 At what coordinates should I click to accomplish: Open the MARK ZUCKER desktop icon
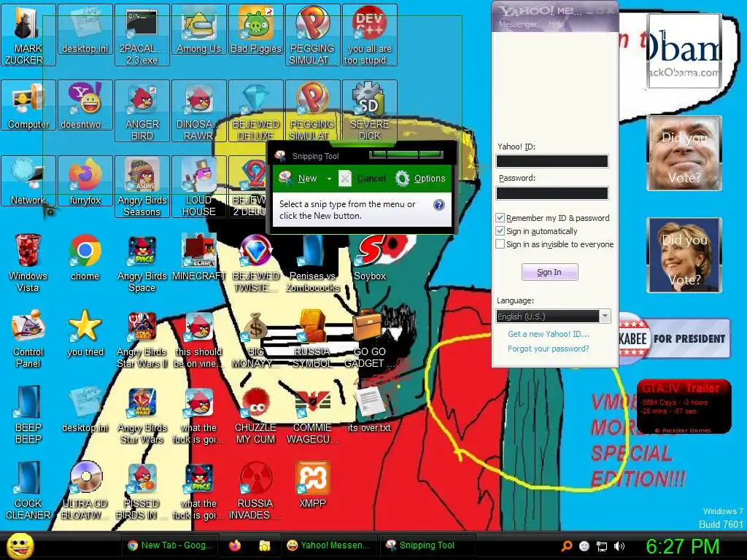click(28, 35)
